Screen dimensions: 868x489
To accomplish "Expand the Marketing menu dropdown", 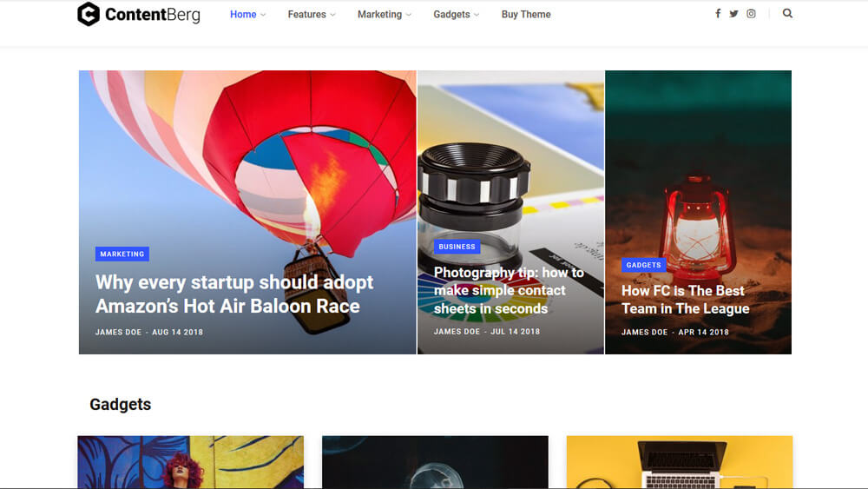I will pyautogui.click(x=384, y=15).
